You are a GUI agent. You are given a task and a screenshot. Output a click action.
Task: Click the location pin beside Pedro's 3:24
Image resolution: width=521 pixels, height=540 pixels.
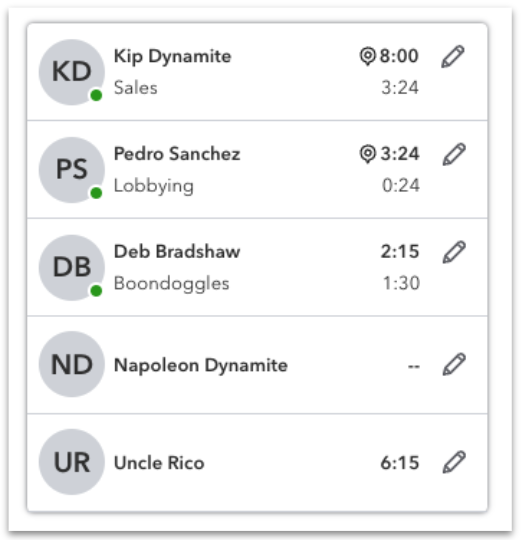(367, 154)
